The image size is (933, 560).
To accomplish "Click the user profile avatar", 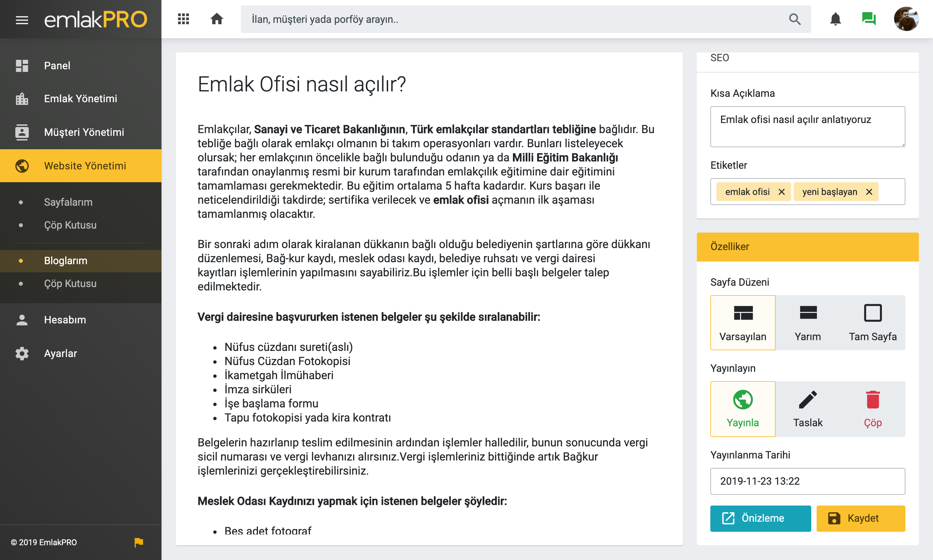I will 906,19.
